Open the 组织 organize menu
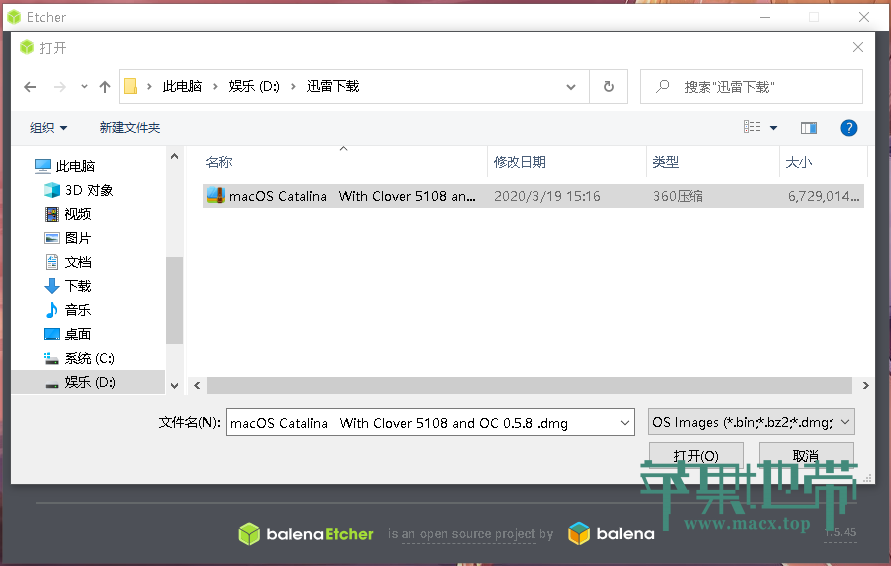This screenshot has width=891, height=566. coord(48,128)
